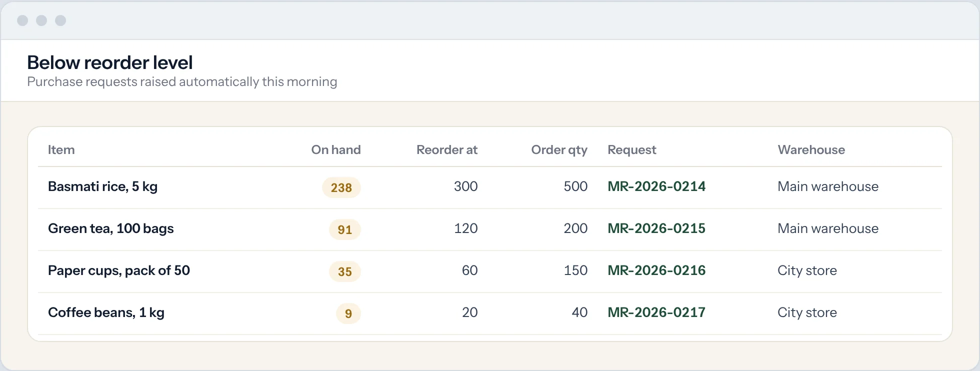Select Paper cups, pack of 50
This screenshot has width=980, height=371.
[119, 271]
